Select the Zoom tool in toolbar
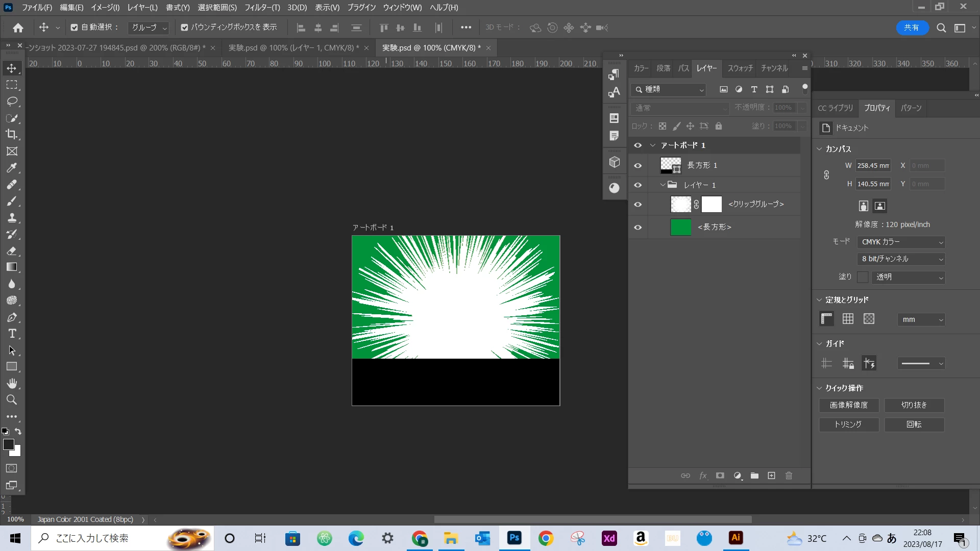This screenshot has height=551, width=980. coord(12,399)
